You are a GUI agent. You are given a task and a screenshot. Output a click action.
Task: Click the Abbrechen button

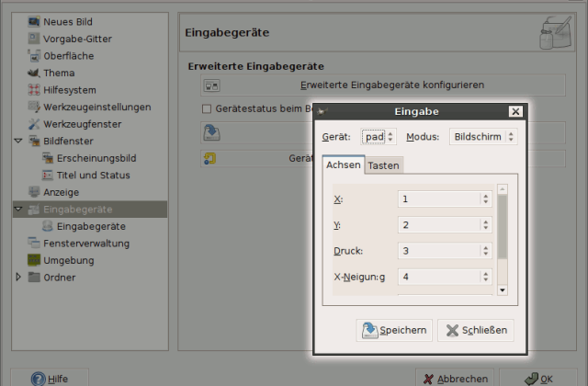point(455,379)
